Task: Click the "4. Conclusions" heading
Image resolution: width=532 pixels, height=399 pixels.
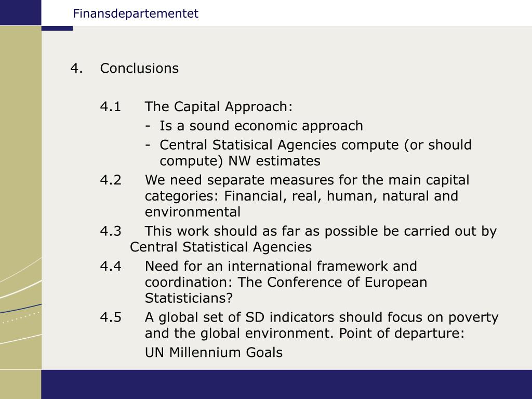Action: [139, 69]
